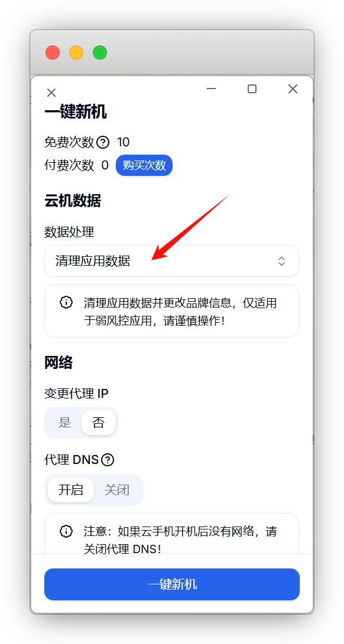The width and height of the screenshot is (344, 644).
Task: Switch 代理 DNS to 关闭
Action: [117, 490]
